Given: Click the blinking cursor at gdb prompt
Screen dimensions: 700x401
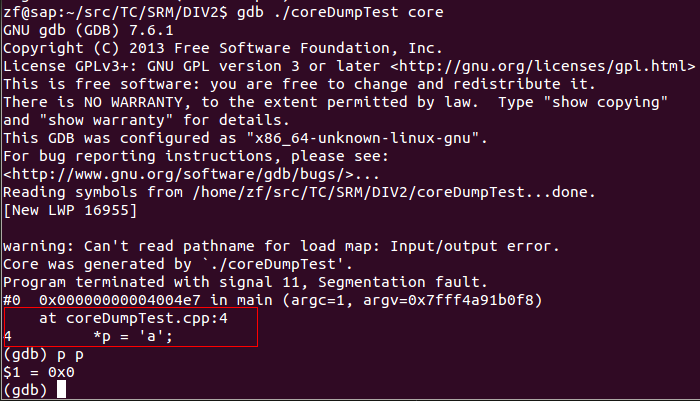Looking at the screenshot, I should [61, 390].
